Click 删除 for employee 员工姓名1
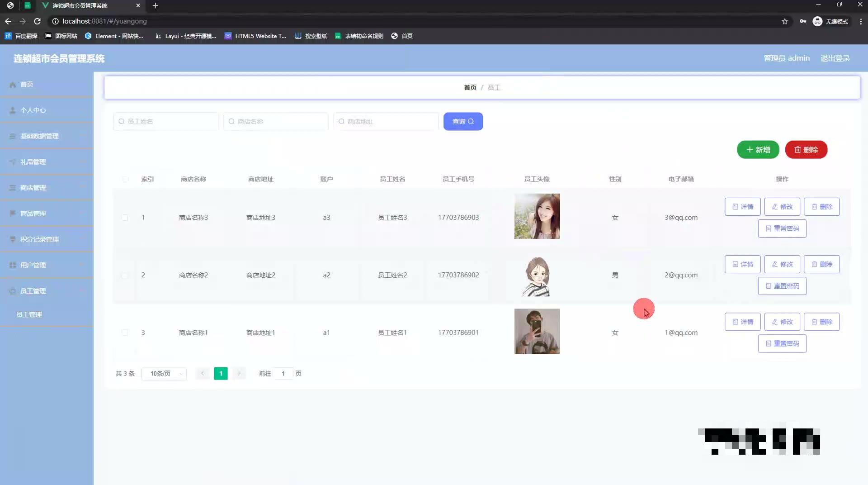Image resolution: width=868 pixels, height=485 pixels. click(821, 322)
